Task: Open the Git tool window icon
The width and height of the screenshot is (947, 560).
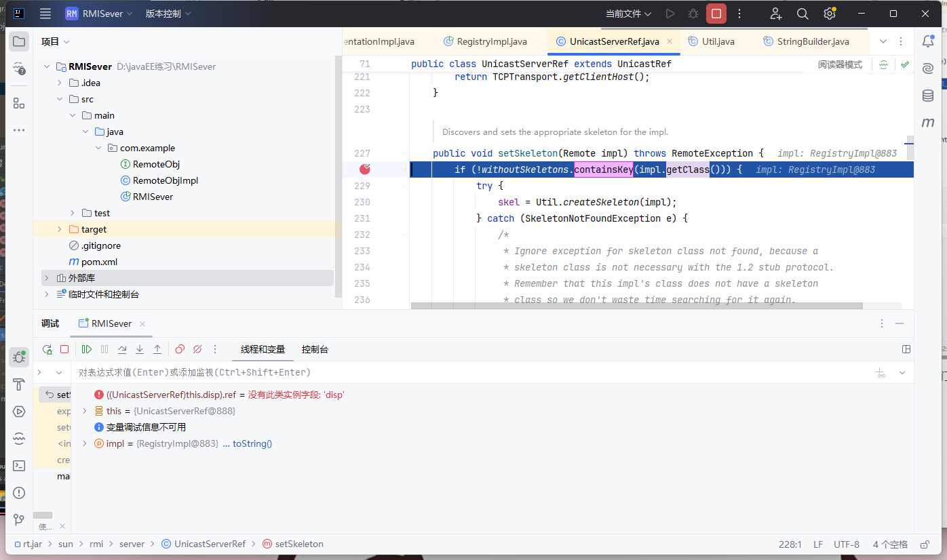Action: pyautogui.click(x=19, y=520)
